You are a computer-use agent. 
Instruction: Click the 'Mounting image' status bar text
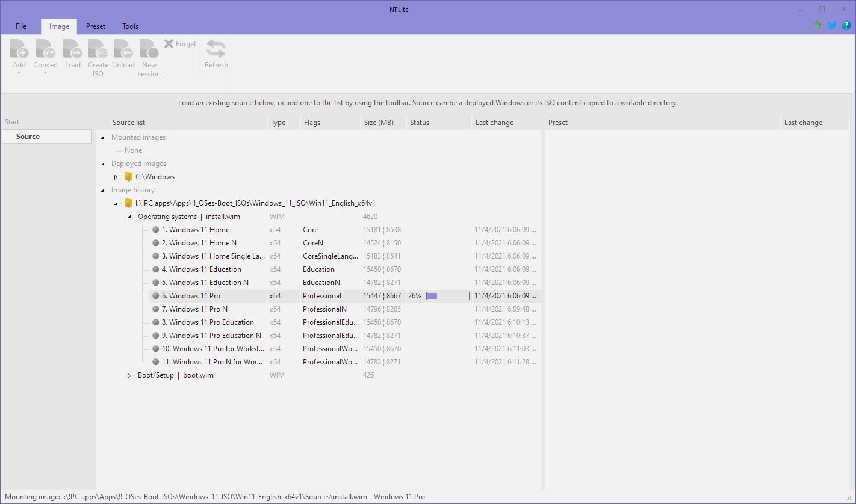pyautogui.click(x=215, y=497)
